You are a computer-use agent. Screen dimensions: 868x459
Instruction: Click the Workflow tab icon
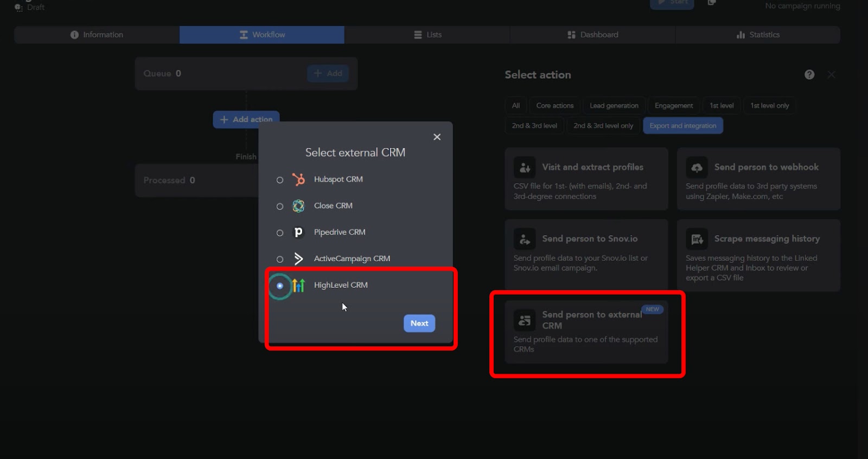point(244,35)
